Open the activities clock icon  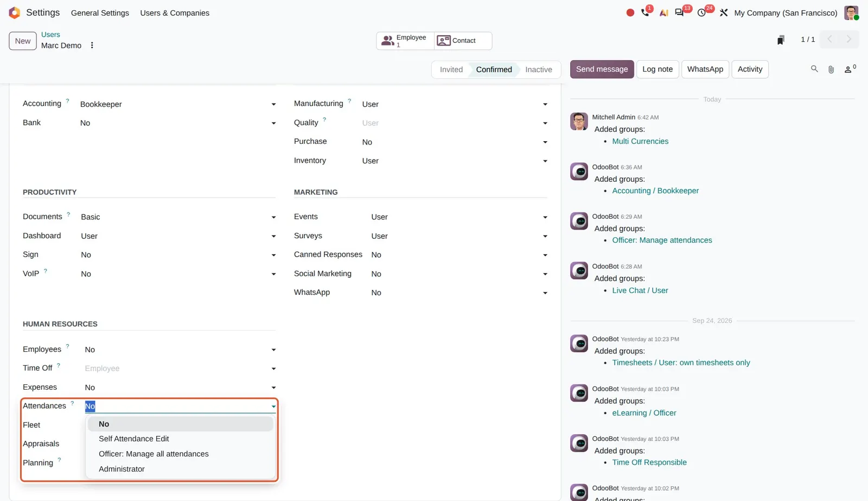tap(702, 12)
